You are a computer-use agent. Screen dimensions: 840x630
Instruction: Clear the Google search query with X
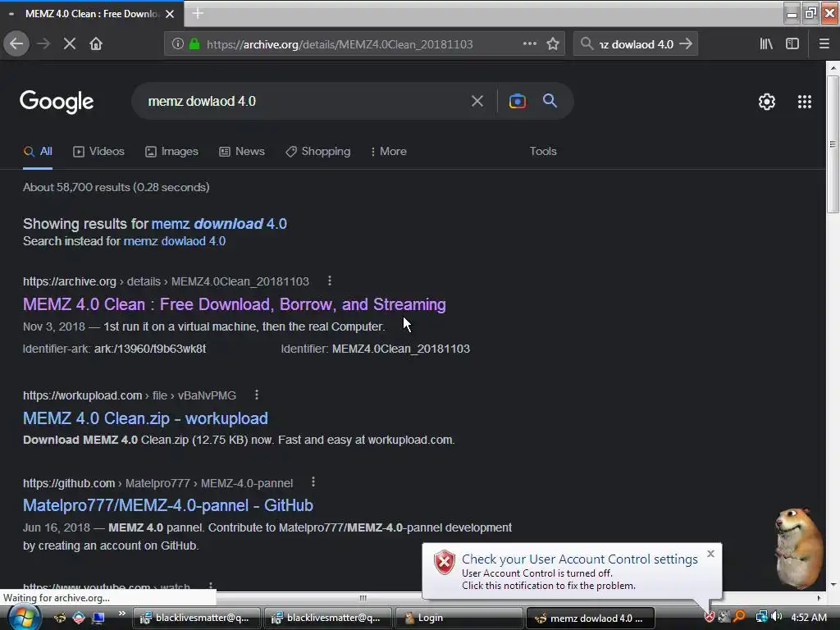(x=477, y=101)
